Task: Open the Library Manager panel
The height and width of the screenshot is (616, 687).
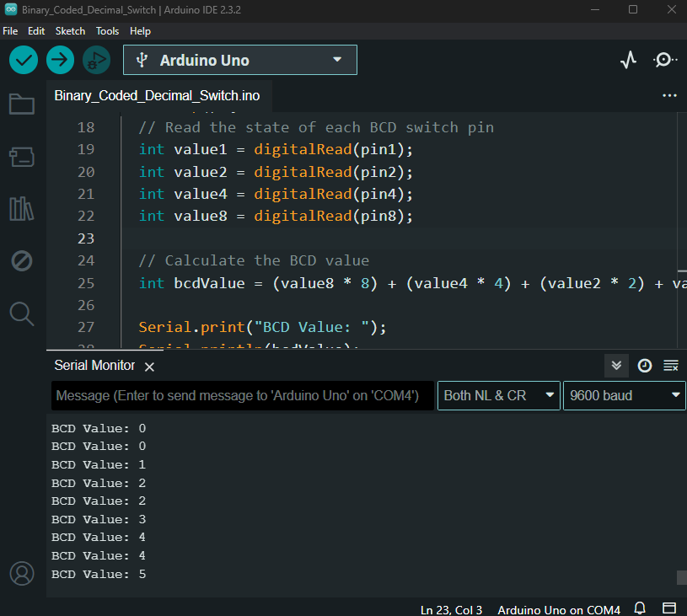Action: click(x=22, y=208)
